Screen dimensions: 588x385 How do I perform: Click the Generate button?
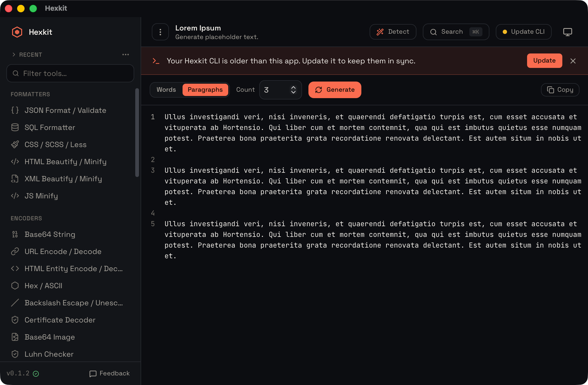pos(335,90)
